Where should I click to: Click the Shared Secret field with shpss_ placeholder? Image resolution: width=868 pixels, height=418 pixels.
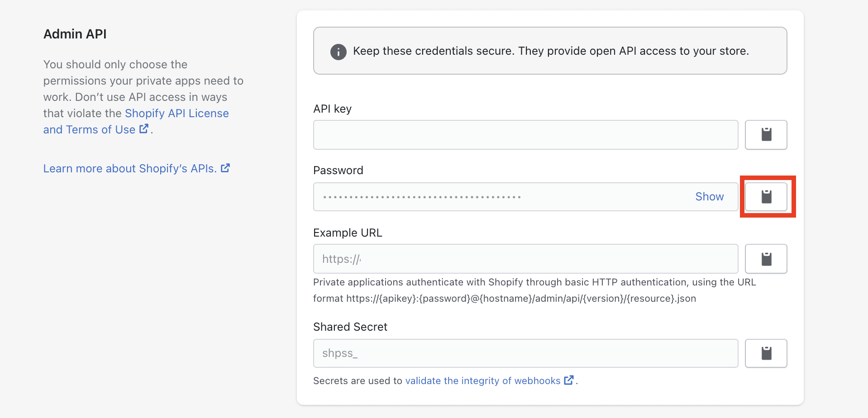click(525, 353)
